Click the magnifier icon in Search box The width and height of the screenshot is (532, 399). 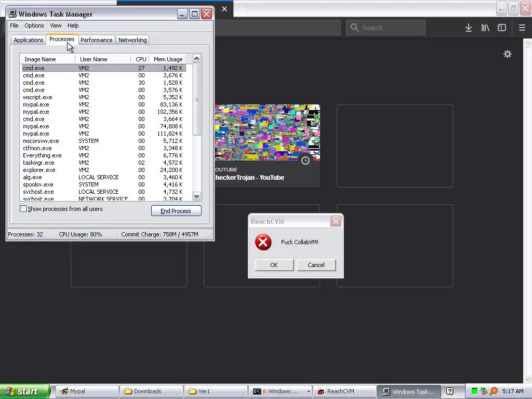354,28
